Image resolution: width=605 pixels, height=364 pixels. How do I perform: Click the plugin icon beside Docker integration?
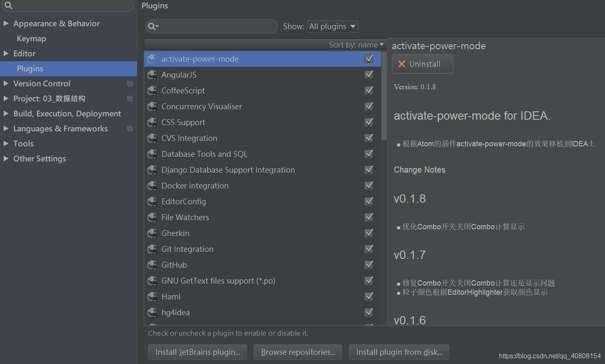[x=152, y=186]
